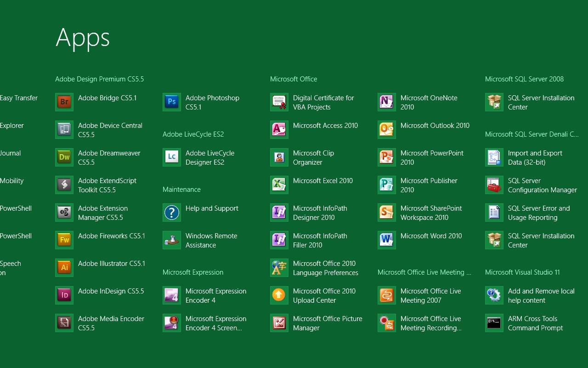Launch Microsoft InfoPath Designer 2010 icon
Image resolution: width=588 pixels, height=368 pixels.
click(279, 213)
